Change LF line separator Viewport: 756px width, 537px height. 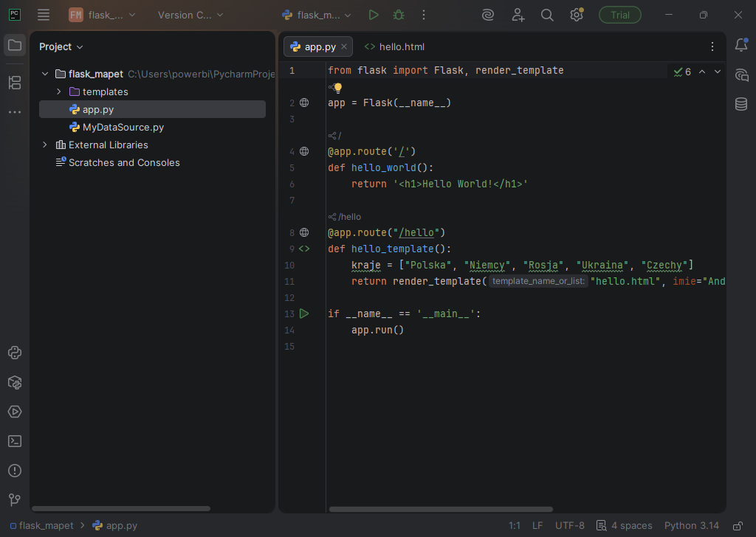pyautogui.click(x=537, y=525)
